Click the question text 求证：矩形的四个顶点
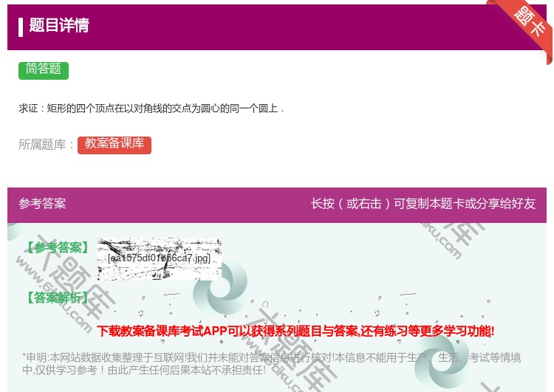The width and height of the screenshot is (554, 392). pyautogui.click(x=151, y=109)
